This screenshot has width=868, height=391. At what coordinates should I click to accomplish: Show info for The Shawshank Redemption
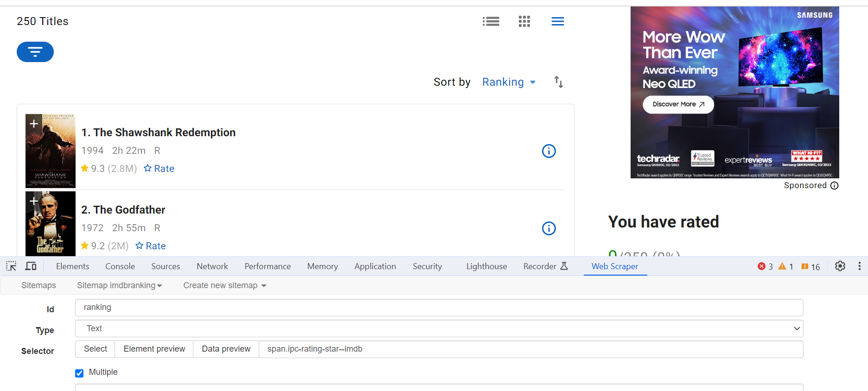pos(549,151)
